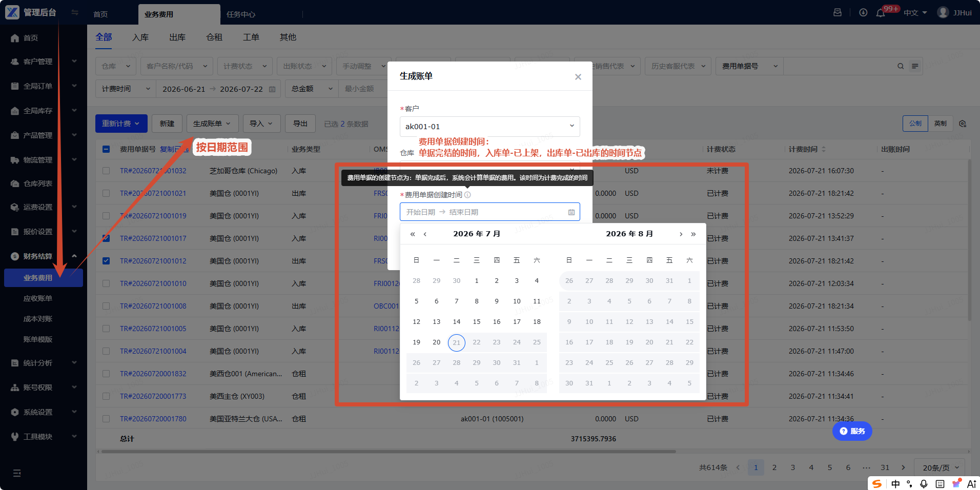Open the IME soft keyboard icon
Image resolution: width=980 pixels, height=490 pixels.
coord(940,484)
